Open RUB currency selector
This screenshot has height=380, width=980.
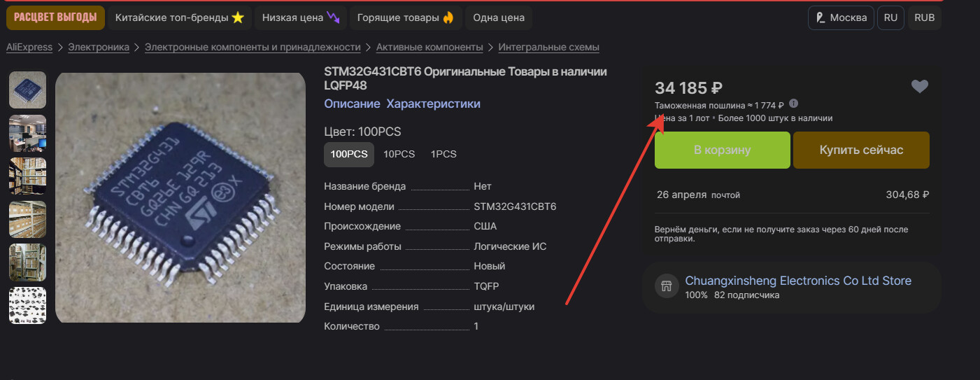point(924,17)
